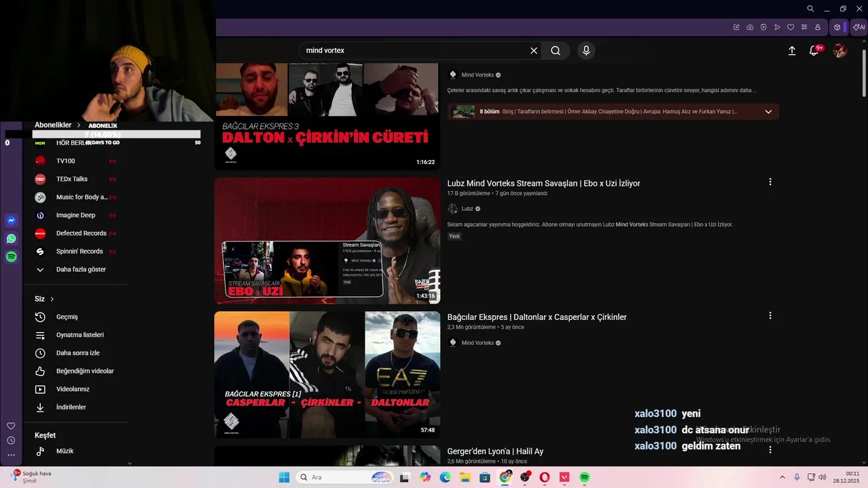Open Spotify from the taskbar
Screen dimensions: 868x488
click(585, 477)
